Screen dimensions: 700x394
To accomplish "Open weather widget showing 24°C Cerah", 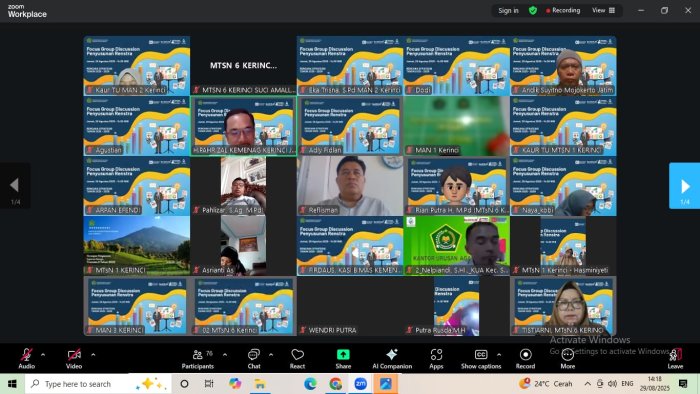I will click(x=546, y=384).
